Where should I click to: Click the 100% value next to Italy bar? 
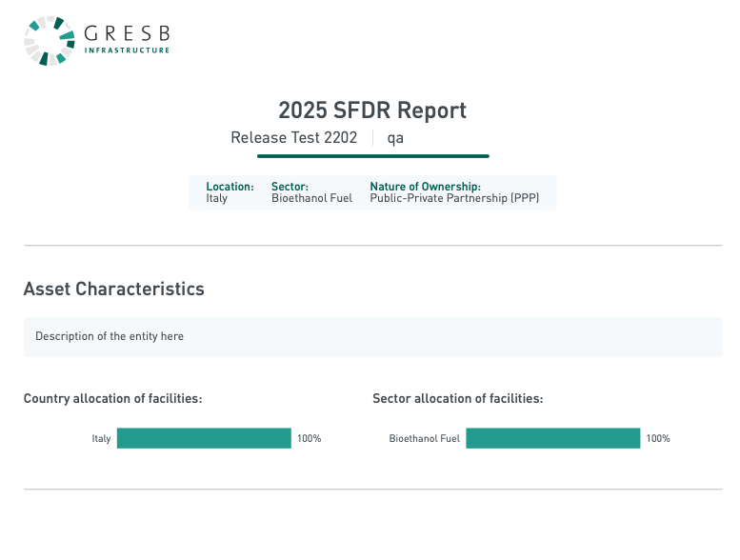pyautogui.click(x=310, y=438)
